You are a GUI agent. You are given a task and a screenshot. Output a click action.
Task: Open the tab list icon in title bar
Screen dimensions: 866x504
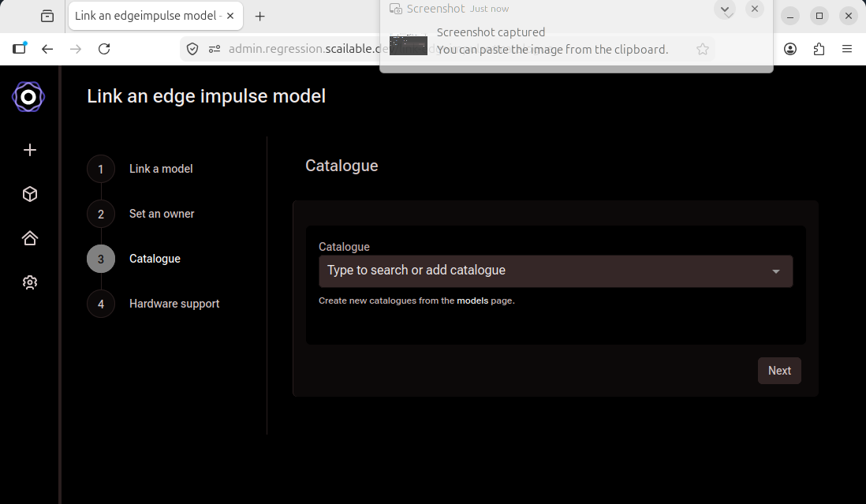click(47, 16)
